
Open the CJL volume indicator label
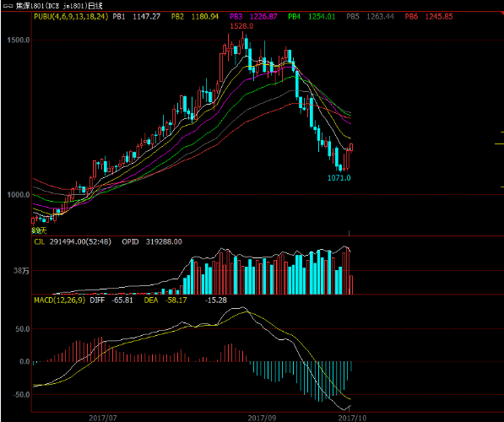coord(40,241)
